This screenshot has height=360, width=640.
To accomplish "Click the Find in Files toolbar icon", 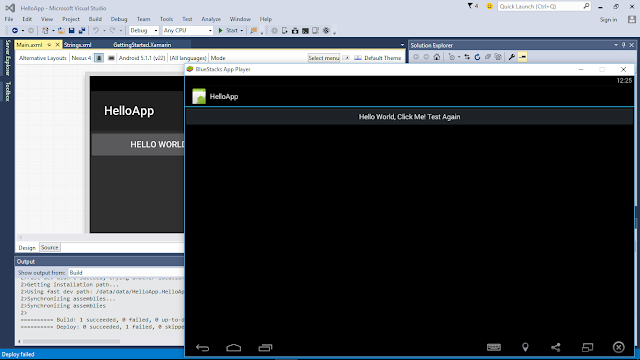I will pos(253,31).
